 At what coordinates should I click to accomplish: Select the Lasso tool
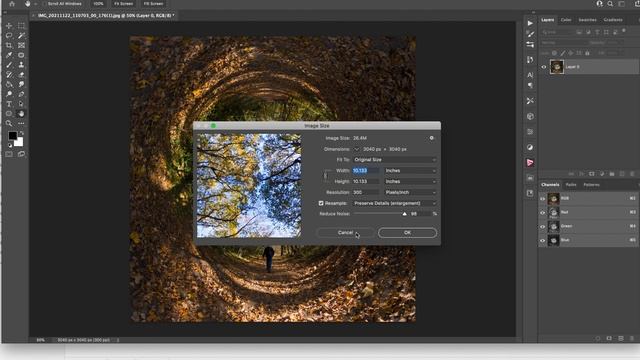(9, 36)
